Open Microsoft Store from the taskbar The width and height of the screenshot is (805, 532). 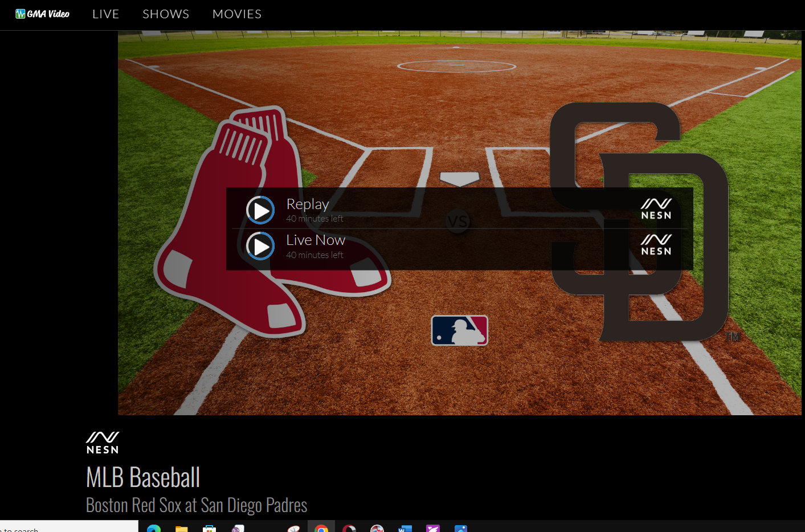point(210,528)
